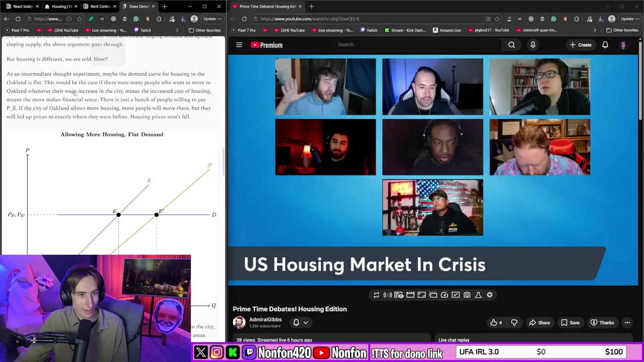Open profile avatar in the left browser toolbar
644x362 pixels.
[194, 19]
